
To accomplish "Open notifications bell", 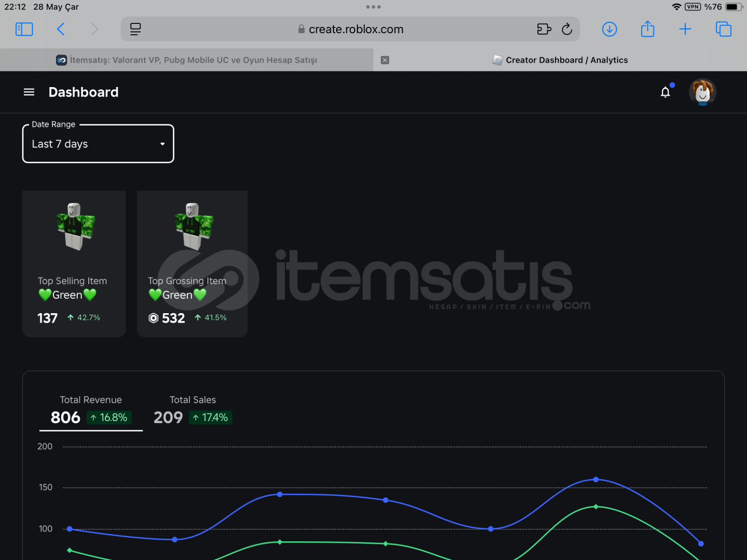I will [x=666, y=92].
